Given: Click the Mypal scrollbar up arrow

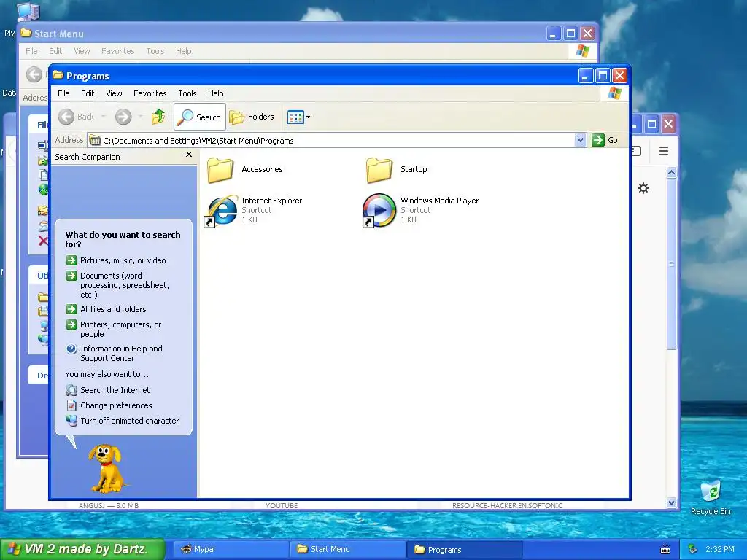Looking at the screenshot, I should (x=671, y=172).
